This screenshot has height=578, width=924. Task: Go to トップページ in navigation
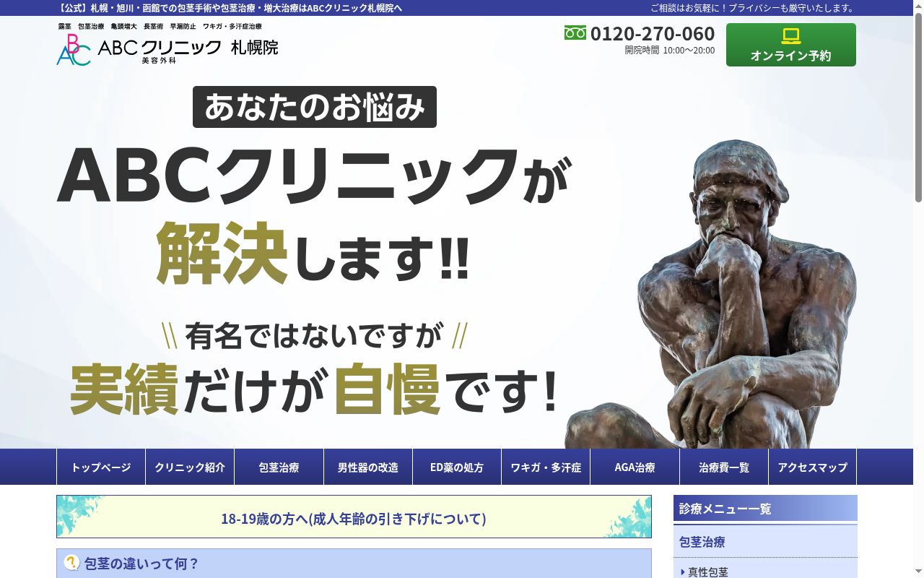[x=101, y=467]
